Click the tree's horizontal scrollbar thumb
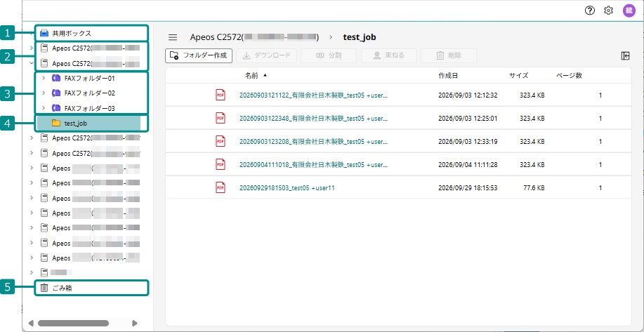Viewport: 644px width, 332px height. click(x=73, y=323)
